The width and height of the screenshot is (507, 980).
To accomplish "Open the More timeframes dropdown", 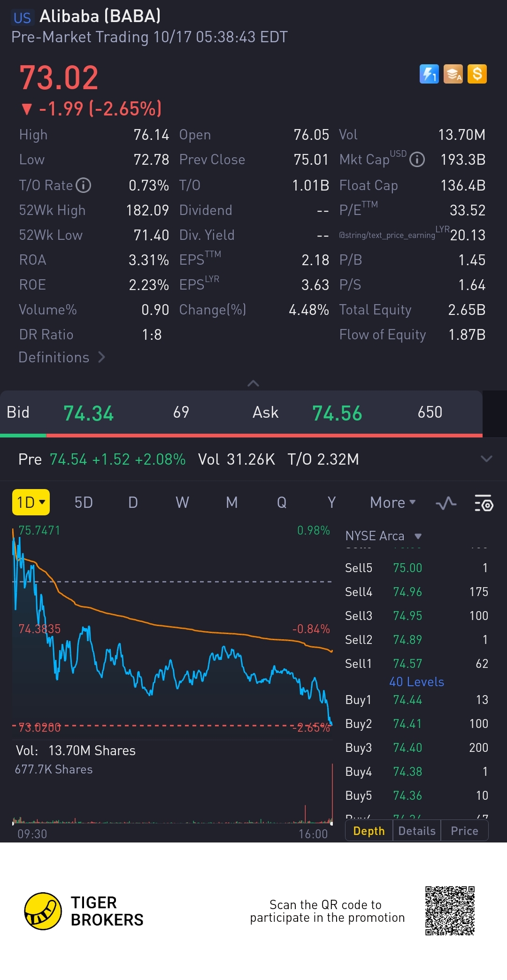I will (x=392, y=503).
